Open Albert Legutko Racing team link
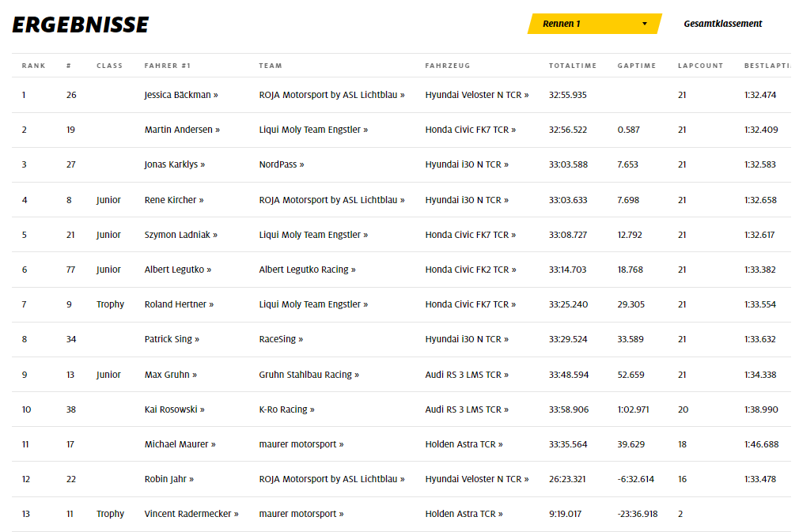The image size is (799, 532). point(307,270)
